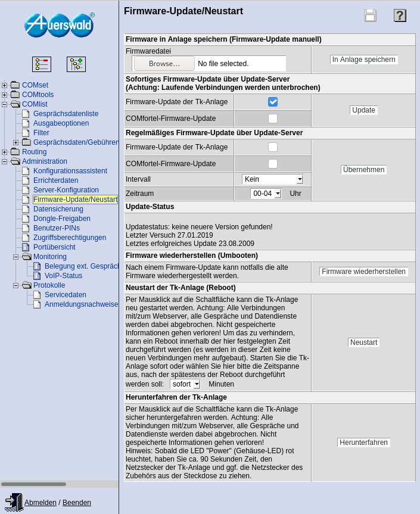The image size is (420, 514).
Task: Open the question mark help icon
Action: [400, 15]
